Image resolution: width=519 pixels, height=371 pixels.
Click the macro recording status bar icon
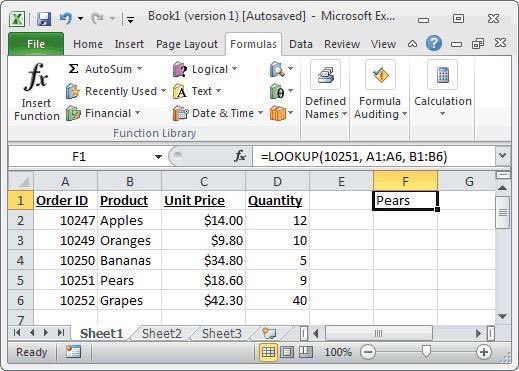point(73,352)
